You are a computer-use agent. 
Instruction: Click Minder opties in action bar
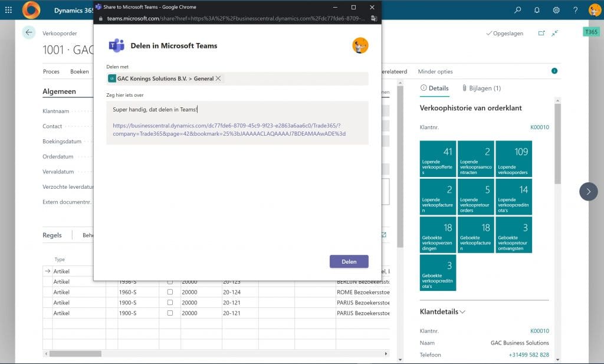[x=435, y=71]
